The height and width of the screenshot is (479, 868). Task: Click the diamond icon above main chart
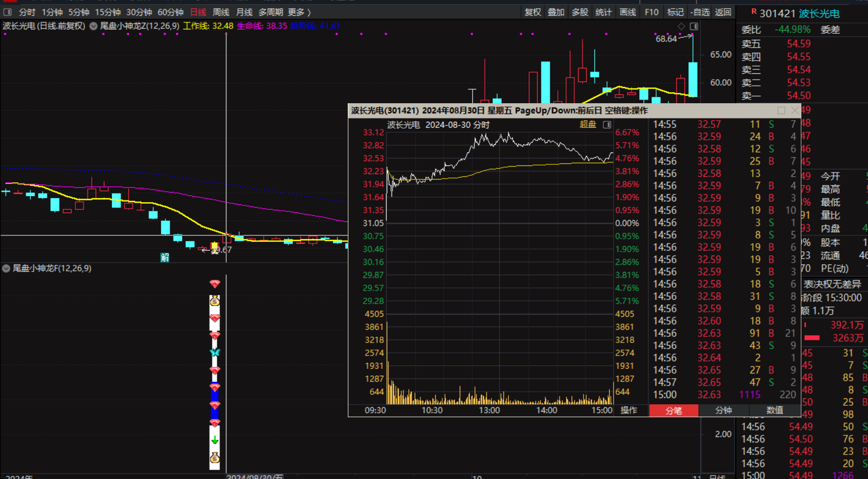681,26
